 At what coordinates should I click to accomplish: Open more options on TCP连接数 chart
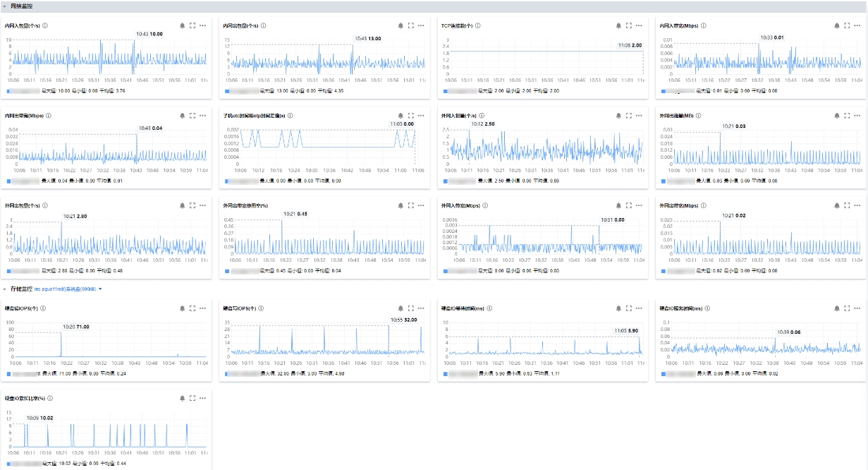(640, 25)
